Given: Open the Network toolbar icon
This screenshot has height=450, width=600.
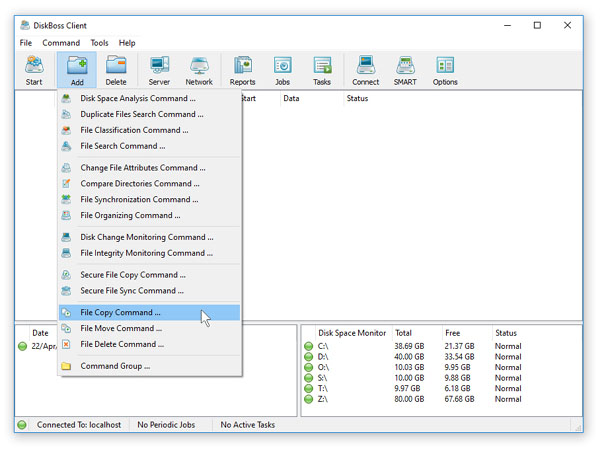Looking at the screenshot, I should click(199, 70).
